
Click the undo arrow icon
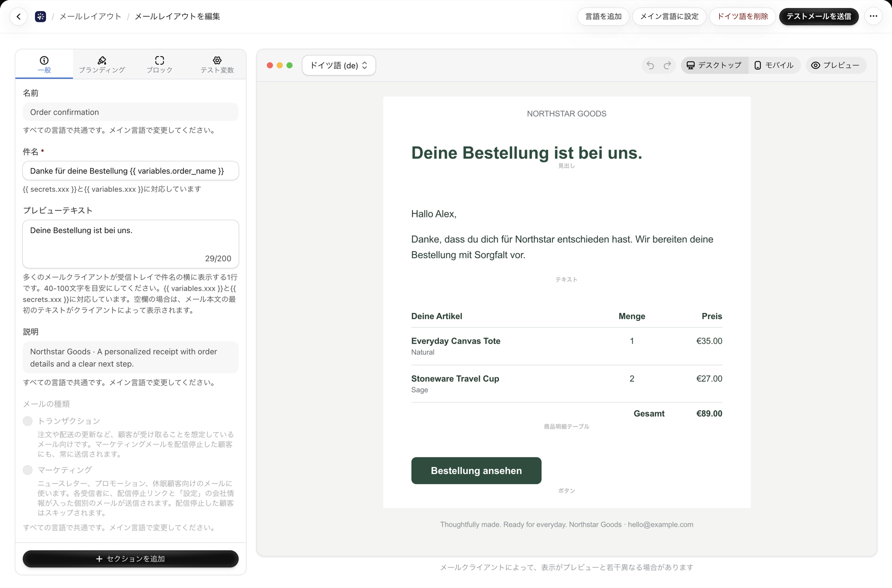click(650, 65)
